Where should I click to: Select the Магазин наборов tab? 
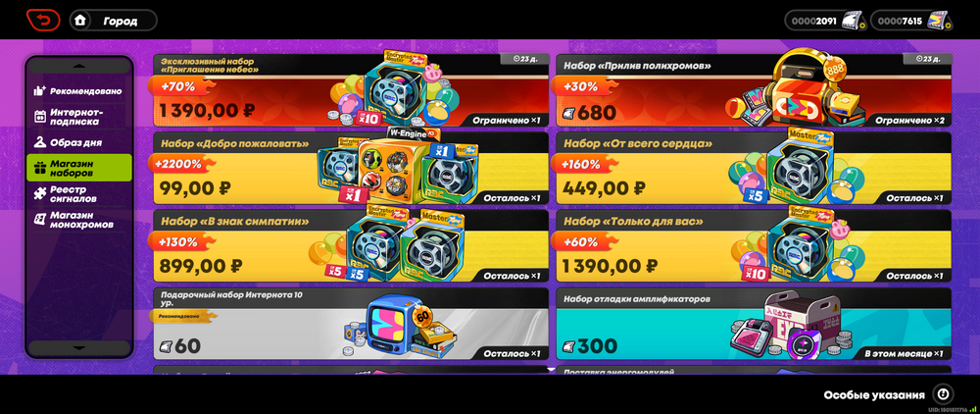pyautogui.click(x=78, y=168)
